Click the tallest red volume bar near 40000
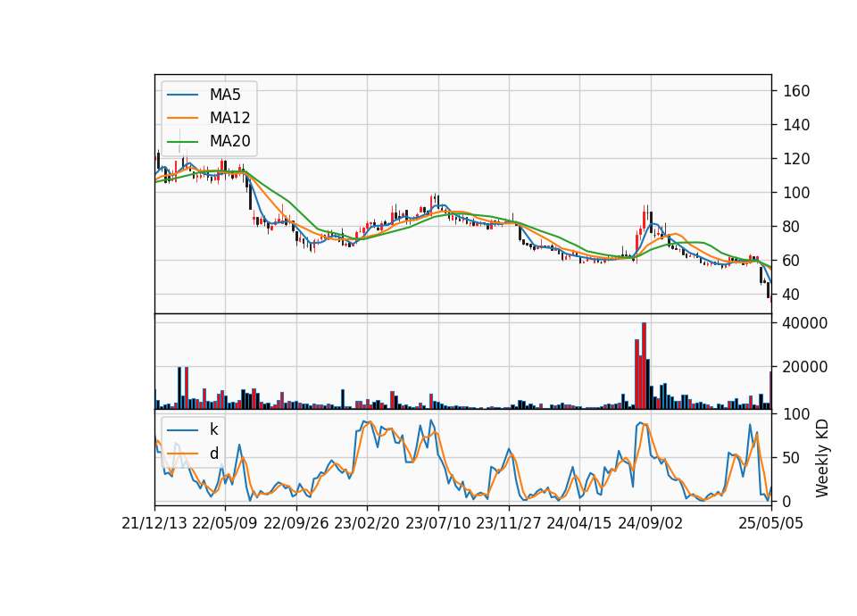Screen dimensions: 857x616 pyautogui.click(x=644, y=366)
